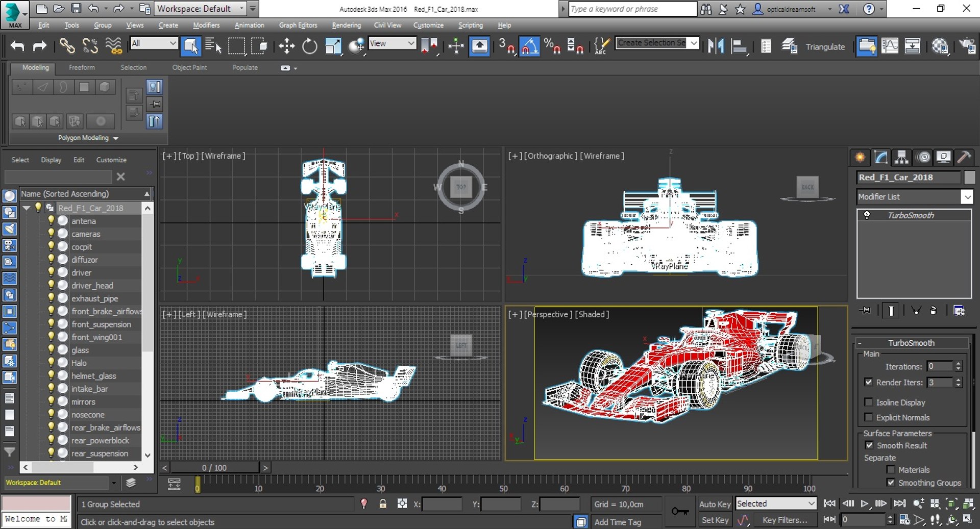Click the Save File icon in title bar
The image size is (980, 529).
(76, 9)
